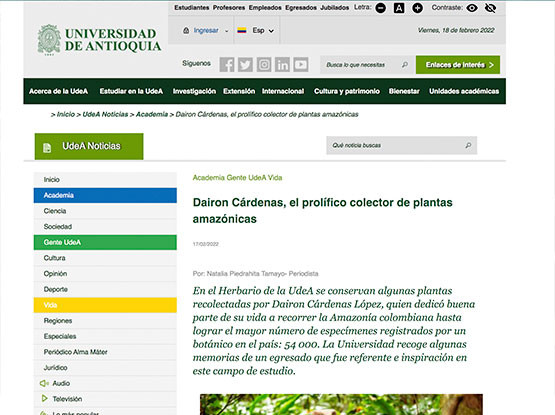This screenshot has height=415, width=555.
Task: Open the Twitter social icon
Action: point(245,64)
